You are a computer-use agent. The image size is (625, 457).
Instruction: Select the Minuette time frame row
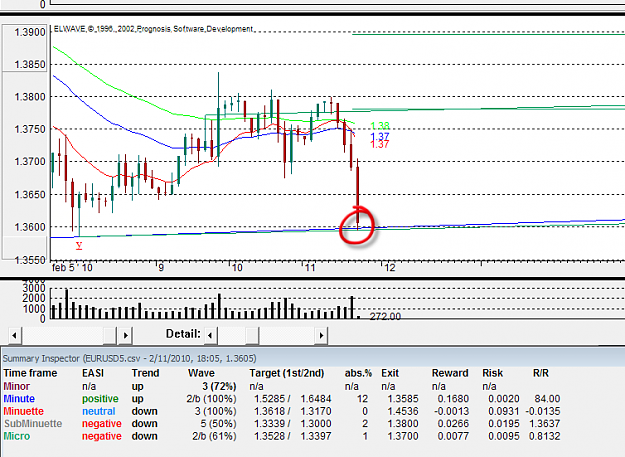pos(281,411)
